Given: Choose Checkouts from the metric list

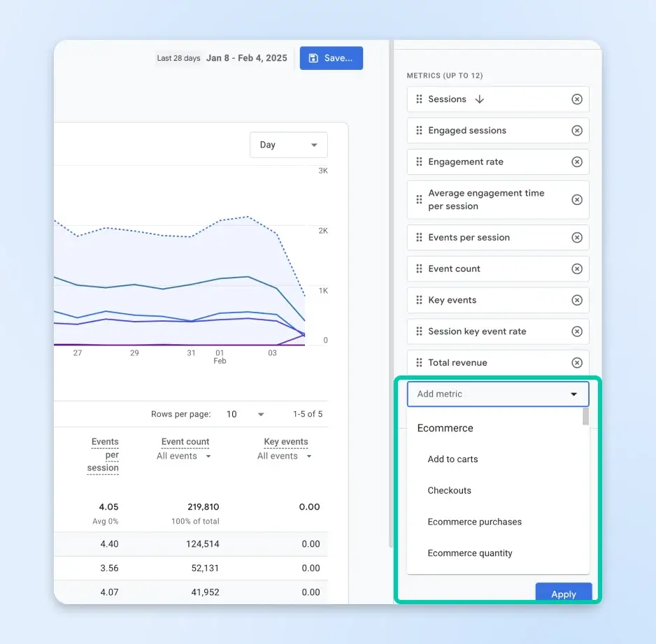Looking at the screenshot, I should [449, 491].
